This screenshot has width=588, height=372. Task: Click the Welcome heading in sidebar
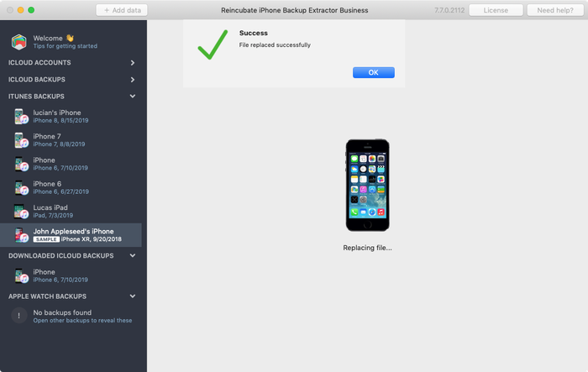point(48,39)
